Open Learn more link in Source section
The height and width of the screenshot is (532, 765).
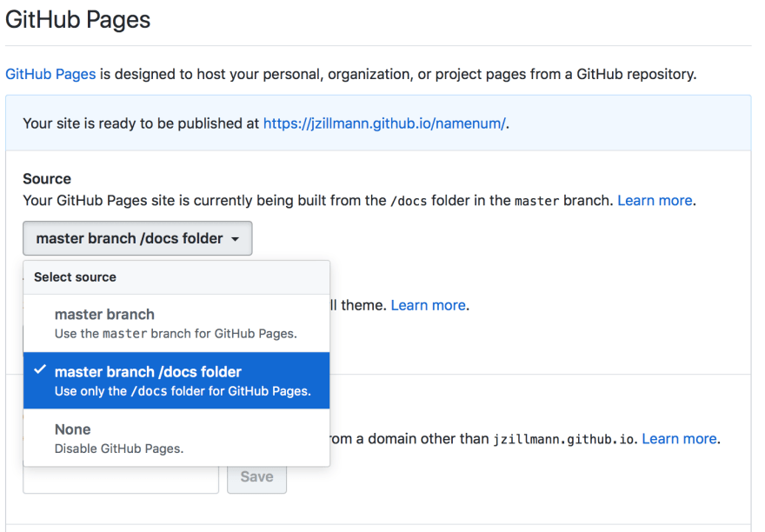tap(655, 201)
